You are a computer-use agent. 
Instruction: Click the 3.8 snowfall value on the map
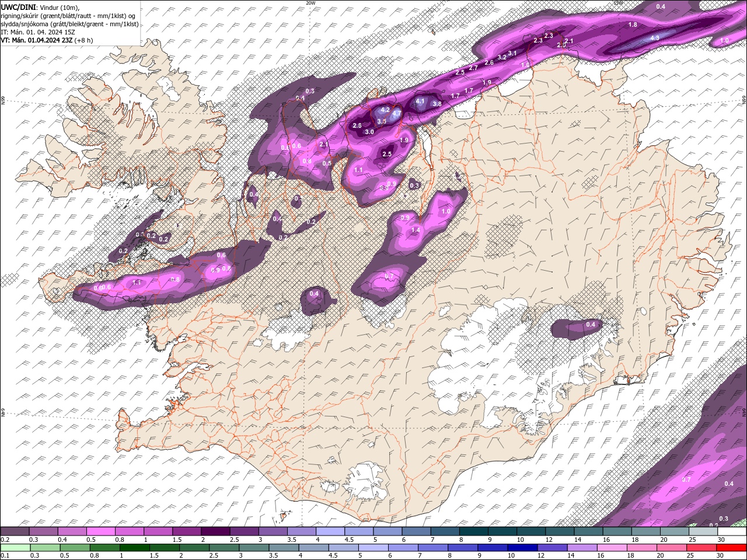click(437, 104)
